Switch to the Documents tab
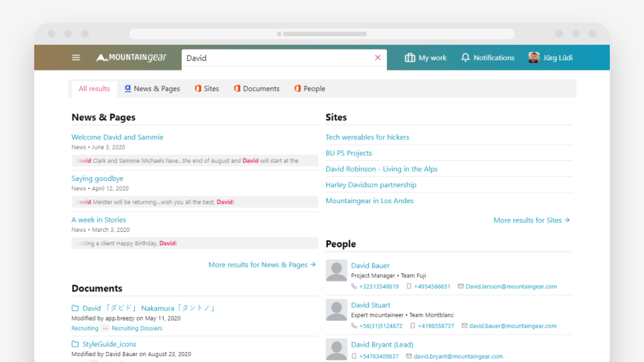The height and width of the screenshot is (362, 644). coord(257,88)
